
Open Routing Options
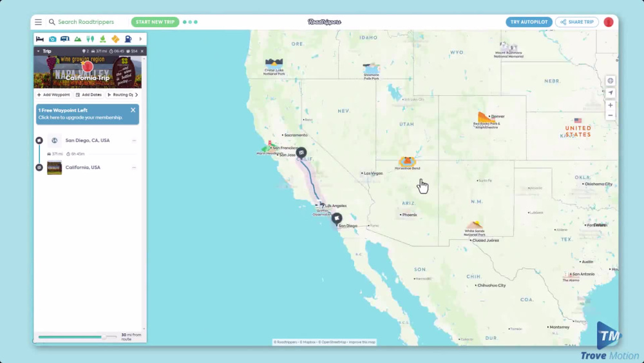tap(120, 95)
